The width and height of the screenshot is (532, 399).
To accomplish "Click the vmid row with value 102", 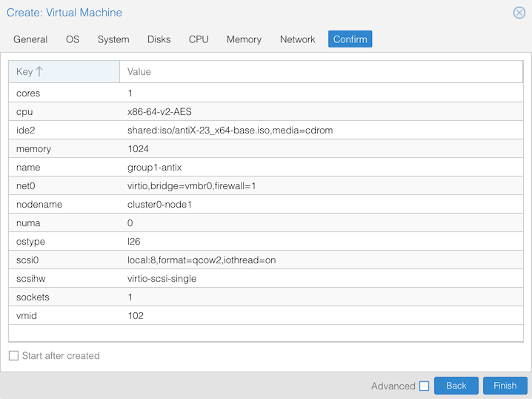I will (x=265, y=316).
